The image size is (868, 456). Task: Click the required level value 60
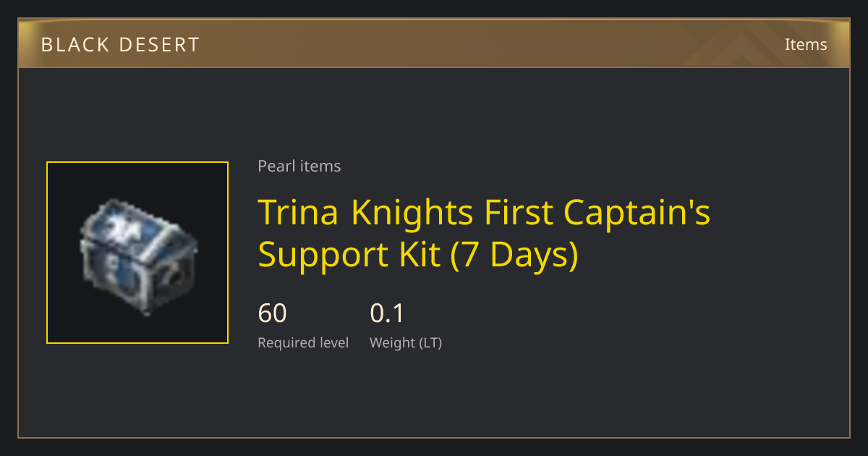point(273,313)
